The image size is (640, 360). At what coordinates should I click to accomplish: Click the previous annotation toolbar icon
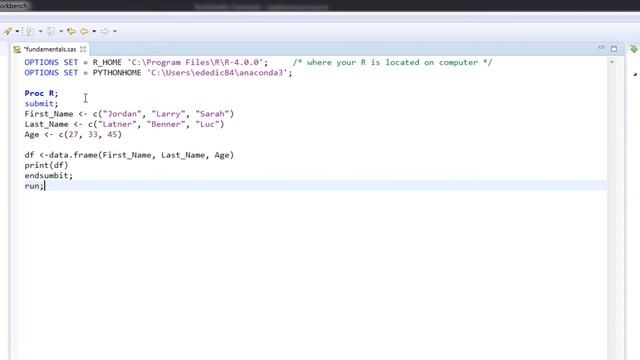pos(51,31)
